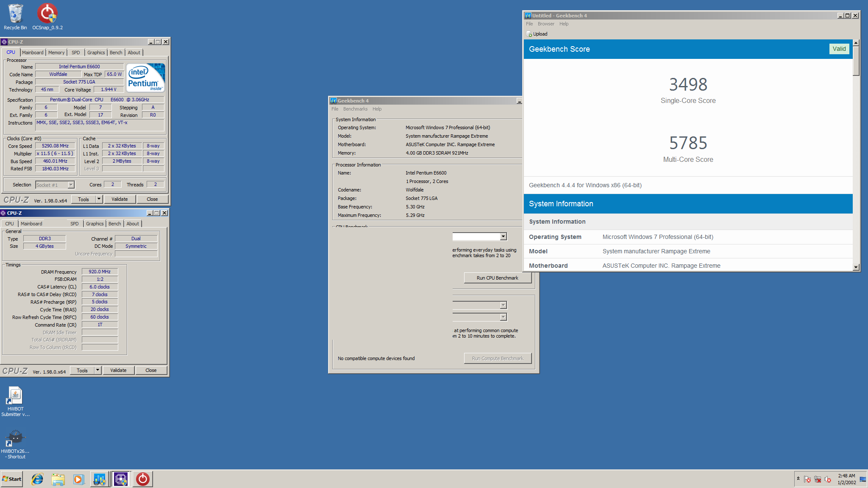Click Tools button in top CPU-Z
Image resolution: width=868 pixels, height=488 pixels.
point(83,199)
